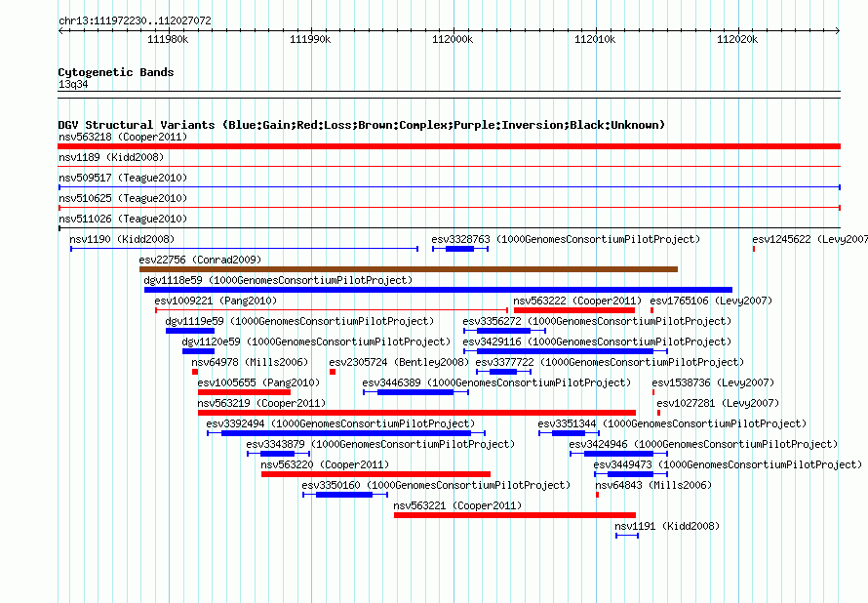Open esv1765106 (Levy2007) label
The image size is (868, 603).
[711, 301]
